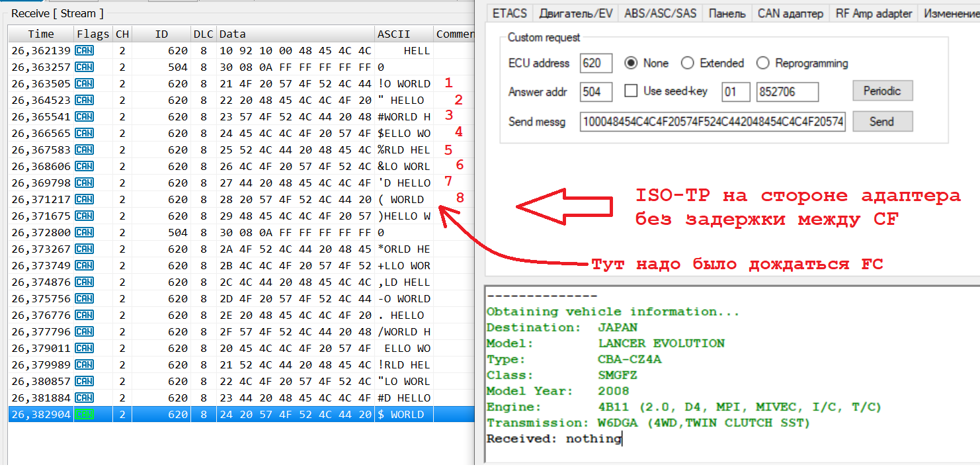Select the Extended radio button

tap(687, 64)
